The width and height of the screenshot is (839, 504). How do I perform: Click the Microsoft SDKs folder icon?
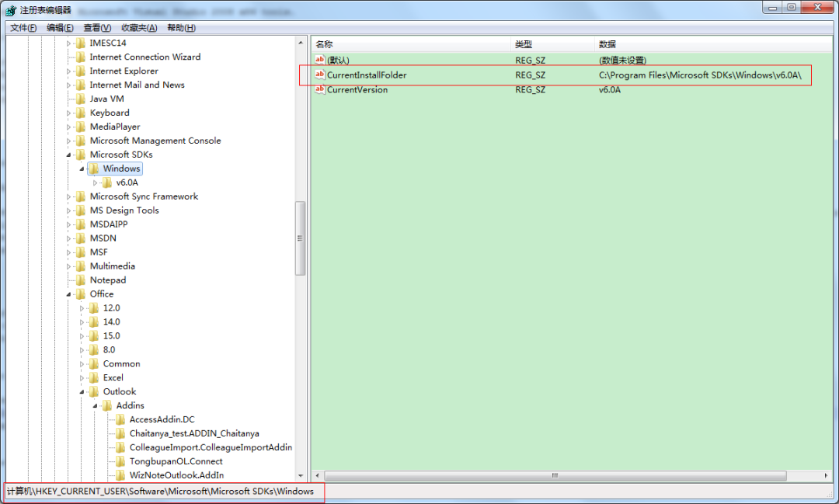[x=81, y=155]
